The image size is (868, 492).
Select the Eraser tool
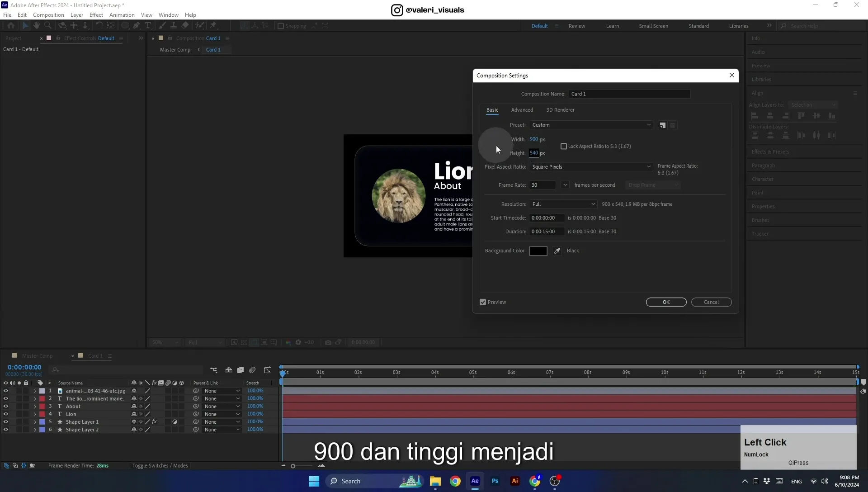tap(185, 26)
